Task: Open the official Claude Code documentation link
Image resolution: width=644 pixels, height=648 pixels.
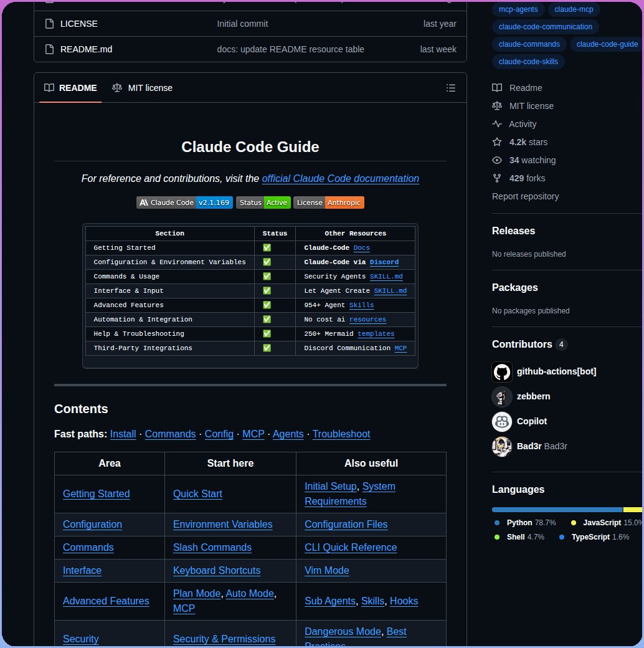Action: click(x=341, y=179)
